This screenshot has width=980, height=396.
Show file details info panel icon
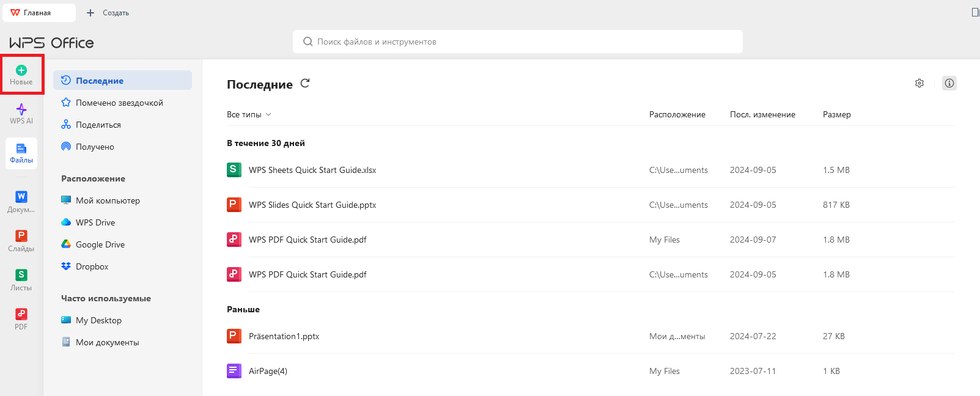[x=949, y=83]
